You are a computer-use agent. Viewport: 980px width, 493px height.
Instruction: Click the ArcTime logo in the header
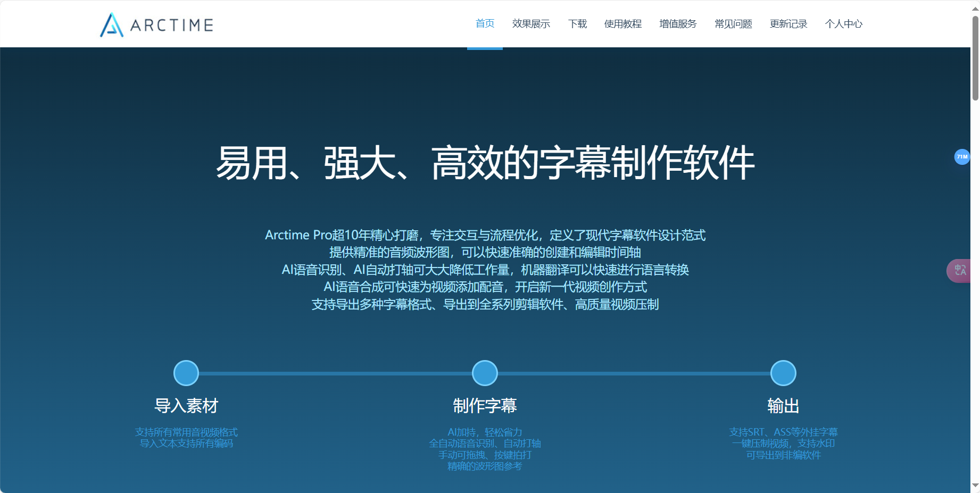[155, 24]
